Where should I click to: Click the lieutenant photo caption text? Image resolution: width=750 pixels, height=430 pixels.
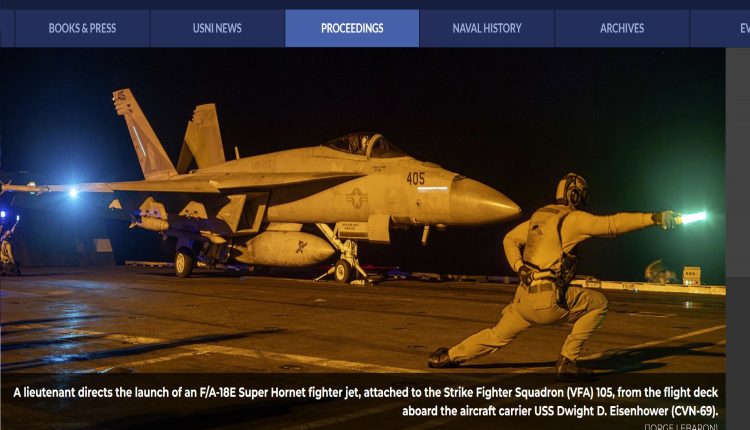click(x=366, y=401)
